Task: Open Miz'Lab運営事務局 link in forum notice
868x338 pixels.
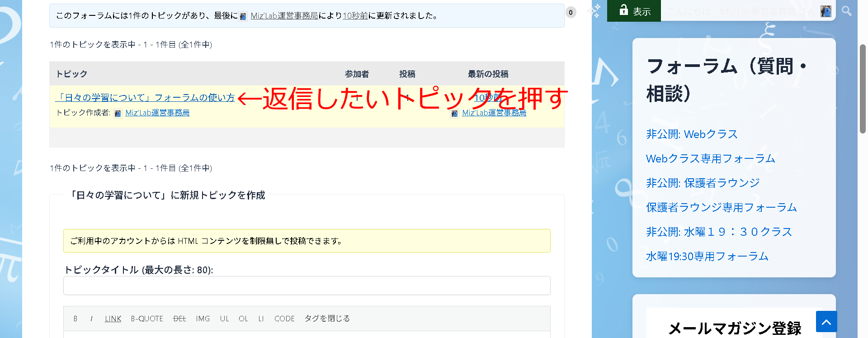Action: pyautogui.click(x=284, y=16)
